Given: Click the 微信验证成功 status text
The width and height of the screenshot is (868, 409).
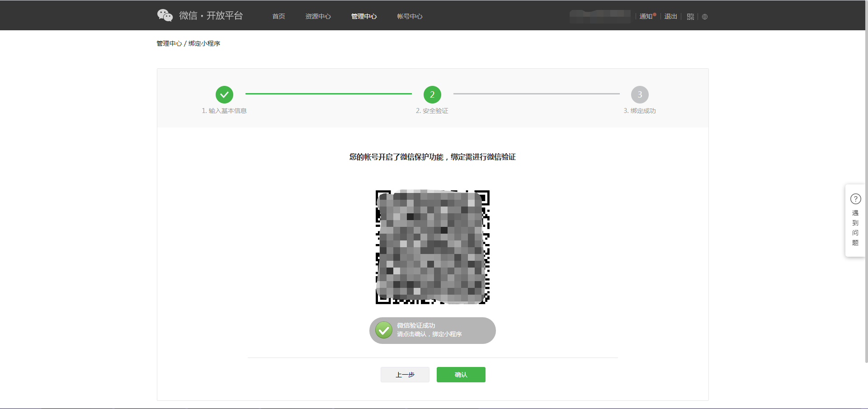Looking at the screenshot, I should click(x=416, y=325).
